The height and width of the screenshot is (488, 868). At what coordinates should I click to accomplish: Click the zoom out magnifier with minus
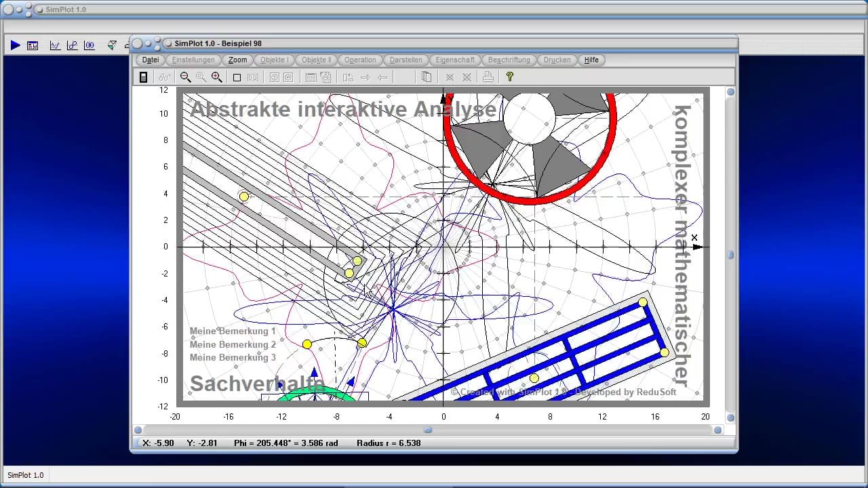pyautogui.click(x=185, y=77)
